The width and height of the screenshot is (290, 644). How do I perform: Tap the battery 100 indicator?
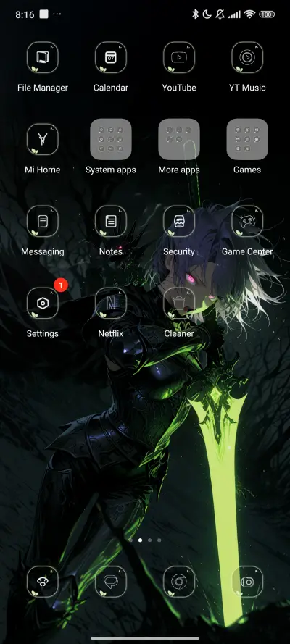point(267,14)
